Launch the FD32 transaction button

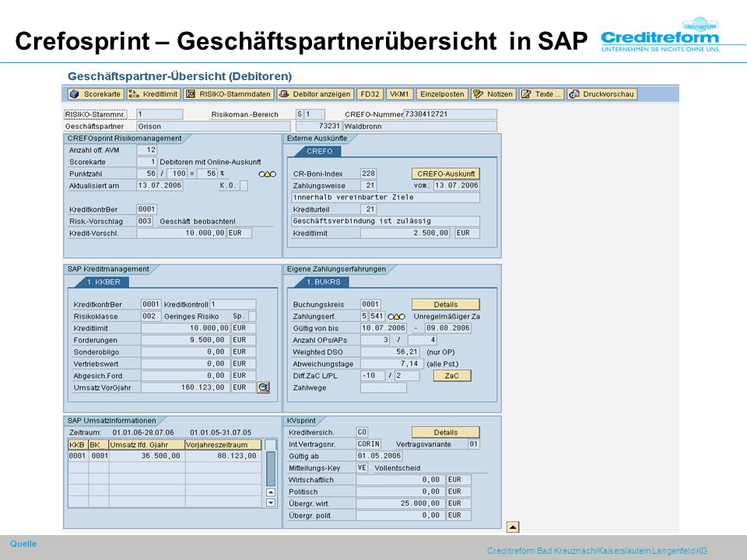click(370, 94)
